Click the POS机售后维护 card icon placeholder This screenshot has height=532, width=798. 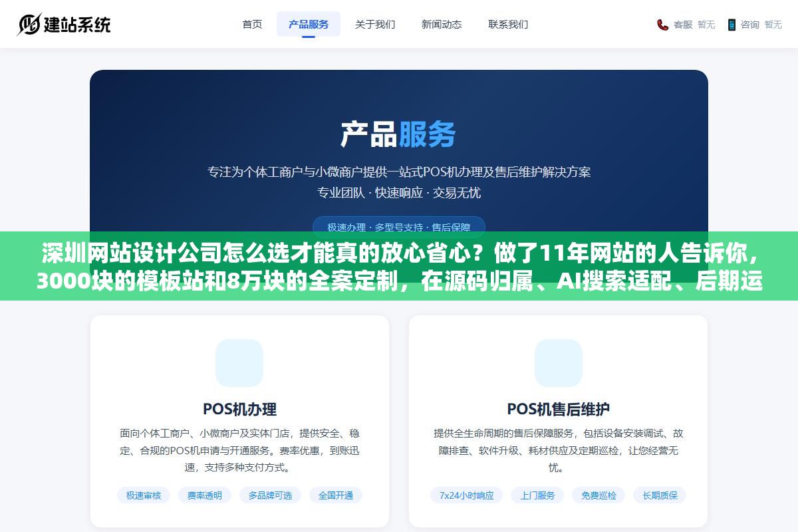pos(559,363)
